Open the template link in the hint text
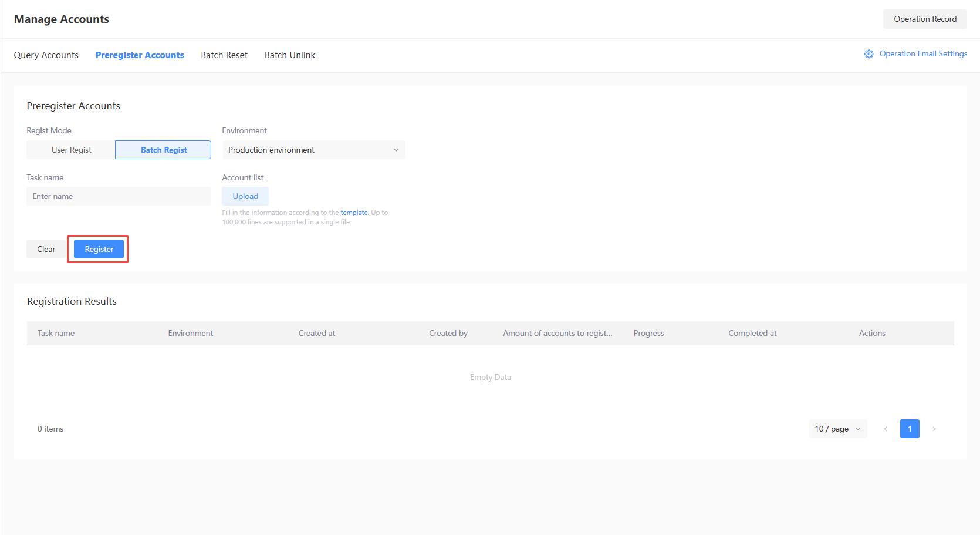 tap(354, 213)
